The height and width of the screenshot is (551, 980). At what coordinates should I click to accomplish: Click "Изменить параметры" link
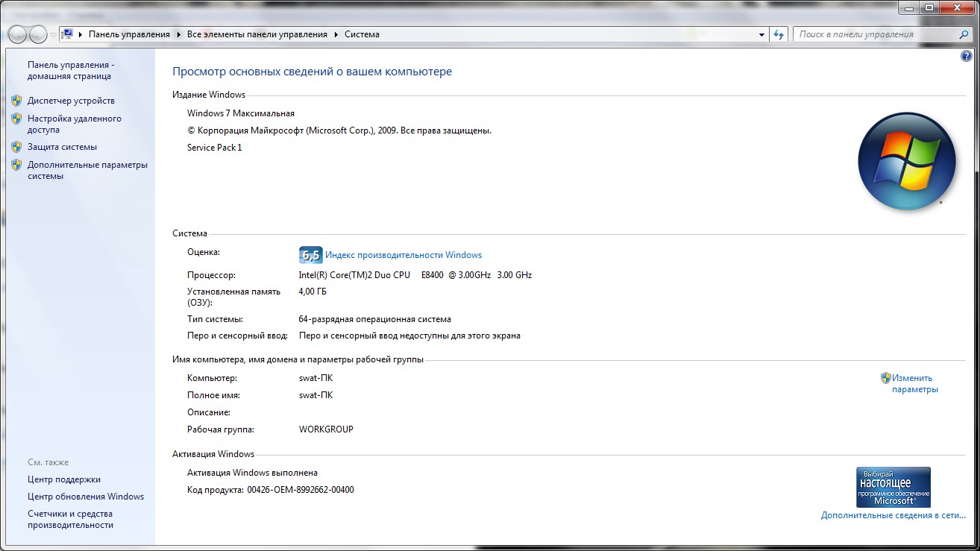[914, 383]
